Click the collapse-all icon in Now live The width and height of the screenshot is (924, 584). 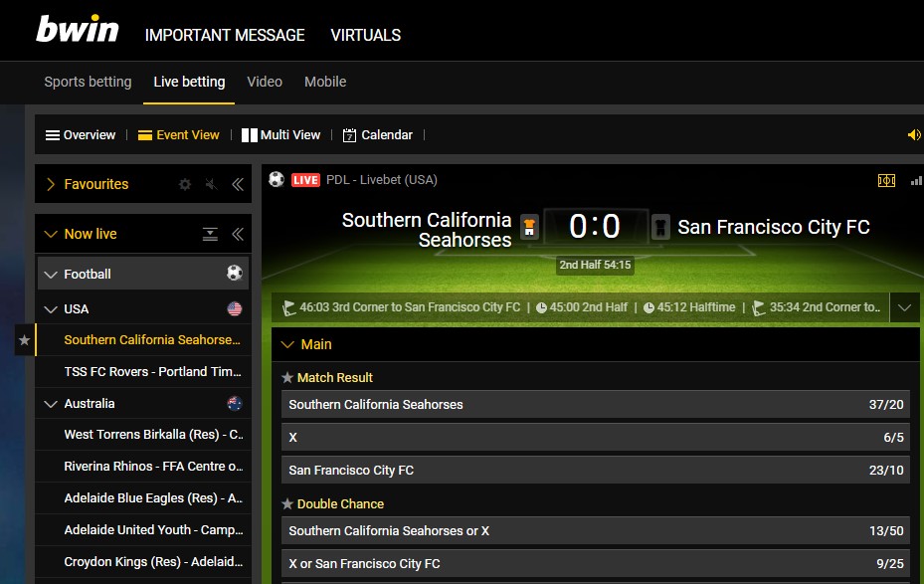211,234
